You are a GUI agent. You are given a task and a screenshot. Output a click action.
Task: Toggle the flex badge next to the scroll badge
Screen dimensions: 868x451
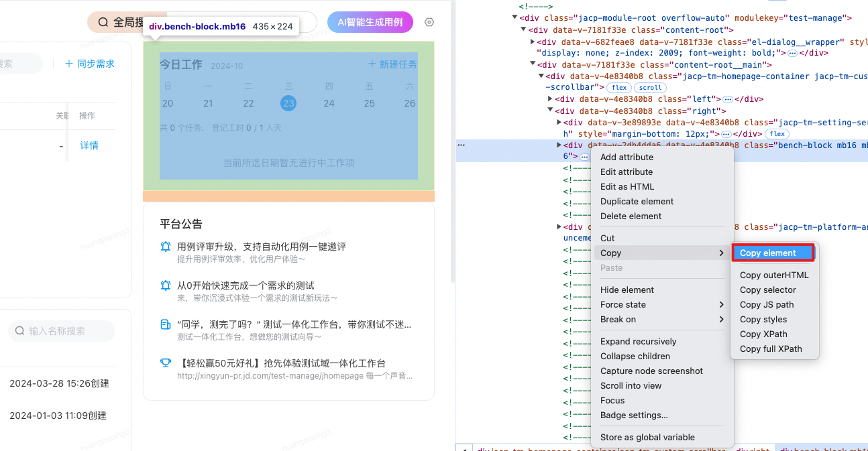coord(618,88)
